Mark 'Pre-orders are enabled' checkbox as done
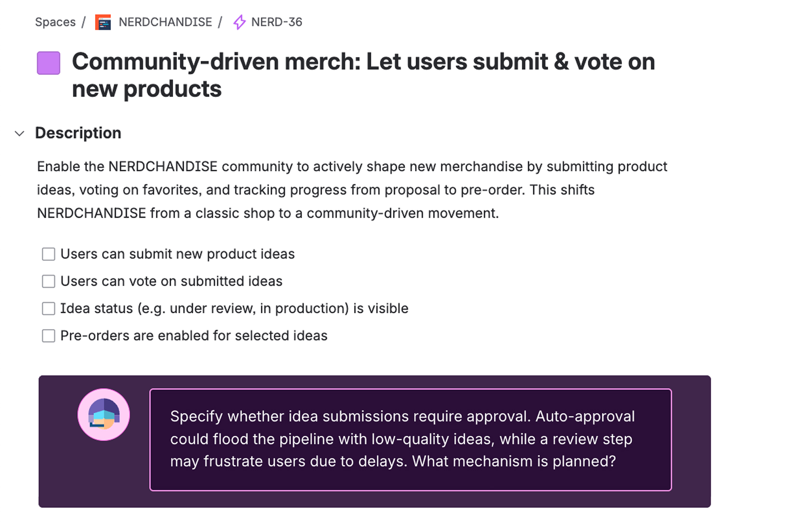Image resolution: width=812 pixels, height=528 pixels. [48, 336]
